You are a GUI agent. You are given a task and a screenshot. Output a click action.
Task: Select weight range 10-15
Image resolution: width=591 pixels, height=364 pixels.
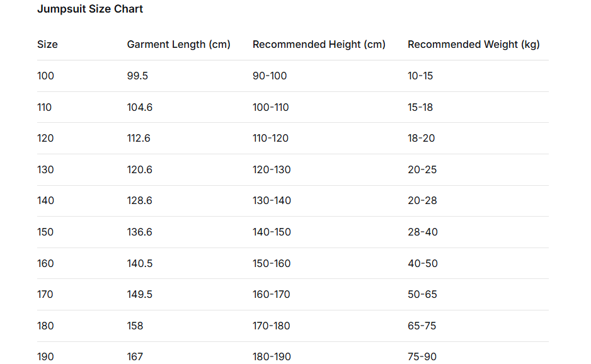click(420, 76)
